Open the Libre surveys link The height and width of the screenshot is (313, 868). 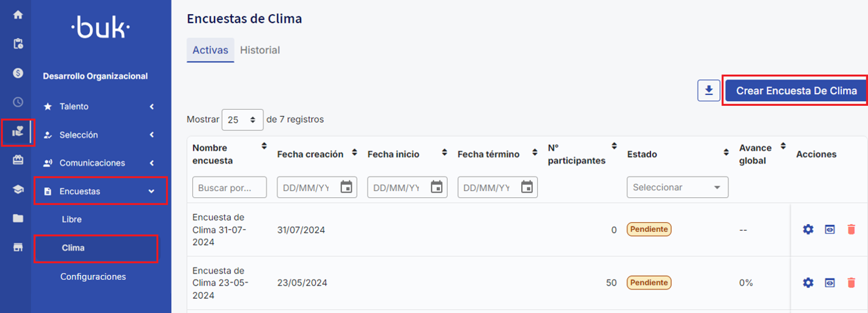(x=72, y=219)
